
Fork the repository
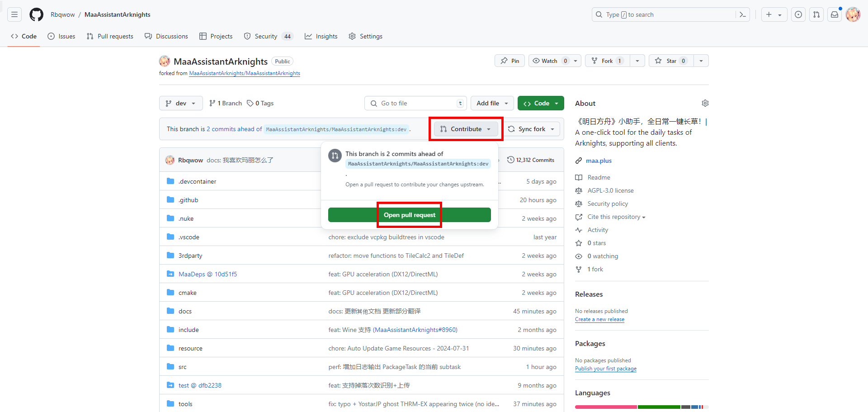click(607, 61)
